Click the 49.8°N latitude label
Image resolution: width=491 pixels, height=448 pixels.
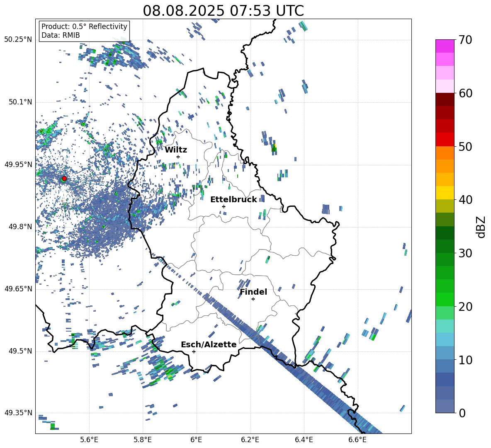[20, 227]
